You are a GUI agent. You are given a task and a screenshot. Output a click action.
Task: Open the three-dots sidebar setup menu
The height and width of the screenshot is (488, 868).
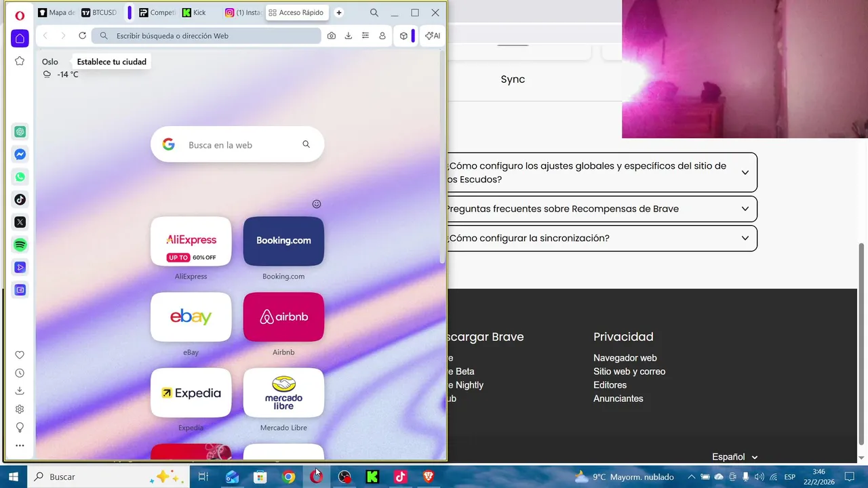(20, 445)
